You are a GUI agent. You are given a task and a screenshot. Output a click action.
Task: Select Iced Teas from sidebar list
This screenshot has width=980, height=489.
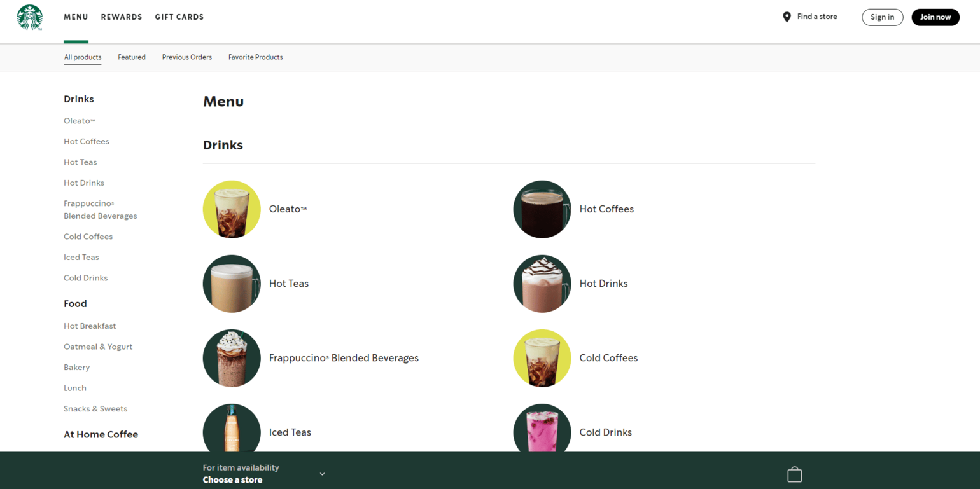(81, 258)
